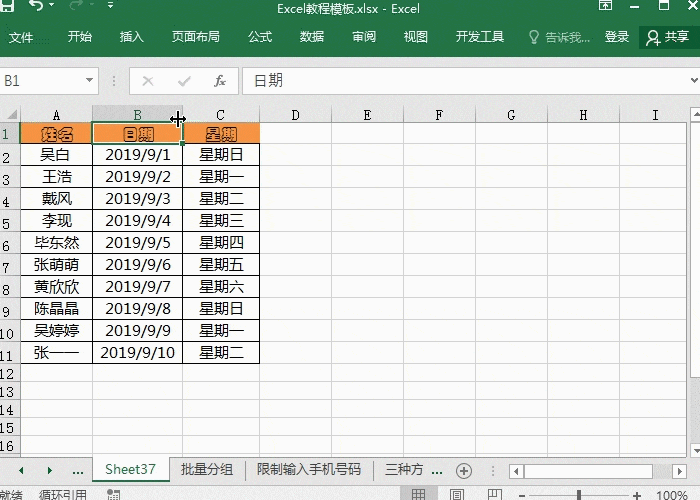This screenshot has width=700, height=500.
Task: Click the Enter checkmark in formula bar
Action: click(184, 81)
